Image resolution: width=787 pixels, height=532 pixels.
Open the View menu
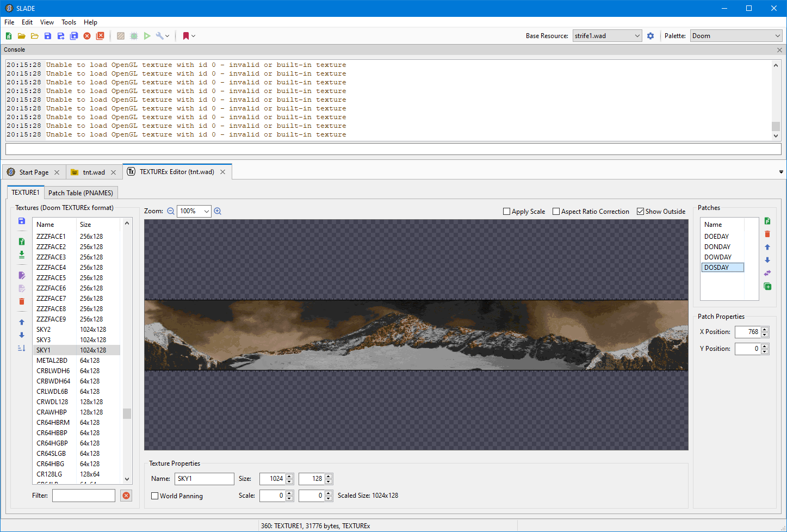(x=47, y=22)
